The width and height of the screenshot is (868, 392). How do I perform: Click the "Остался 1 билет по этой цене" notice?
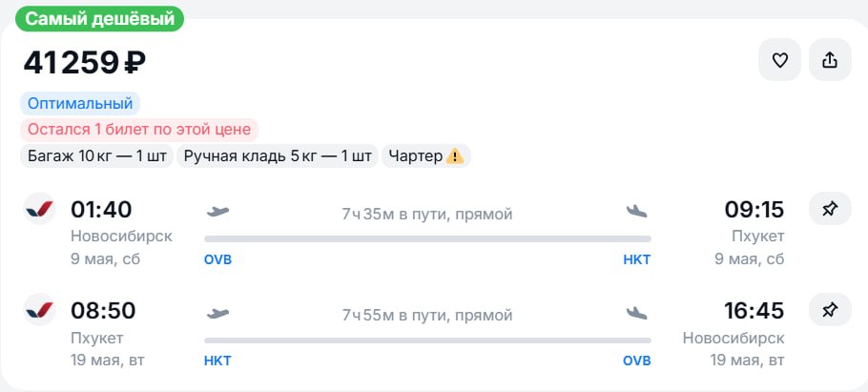coord(139,130)
